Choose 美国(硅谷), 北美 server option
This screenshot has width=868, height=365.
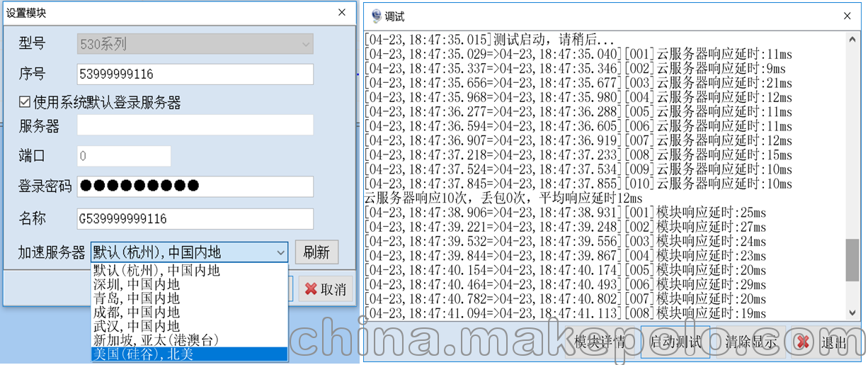190,354
